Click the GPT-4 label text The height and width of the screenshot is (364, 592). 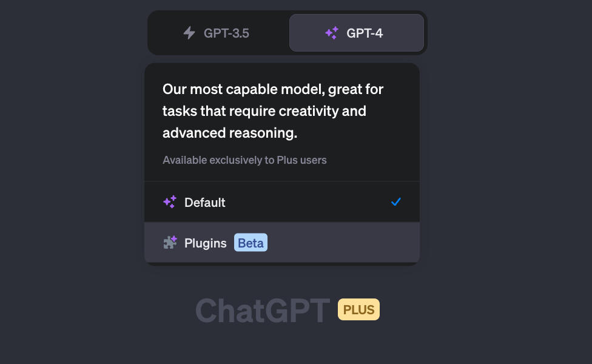pos(365,33)
